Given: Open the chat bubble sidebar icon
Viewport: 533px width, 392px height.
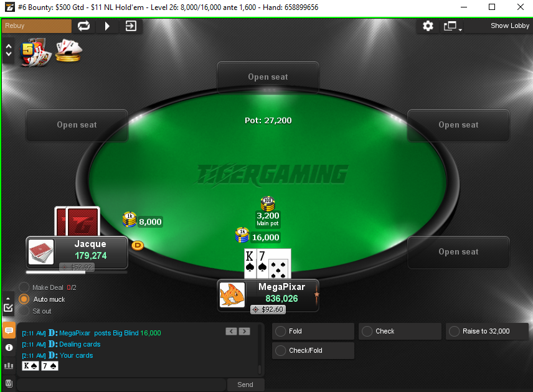Looking at the screenshot, I should tap(9, 330).
